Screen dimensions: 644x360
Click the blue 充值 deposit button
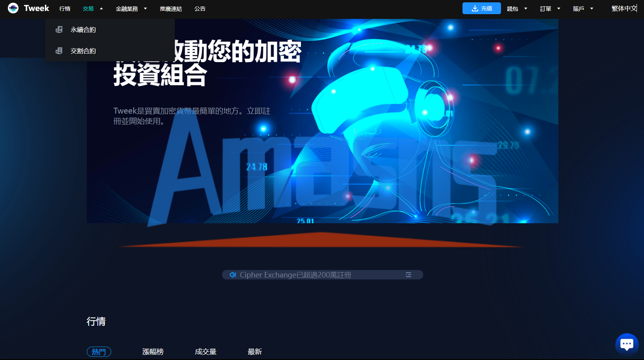[482, 8]
